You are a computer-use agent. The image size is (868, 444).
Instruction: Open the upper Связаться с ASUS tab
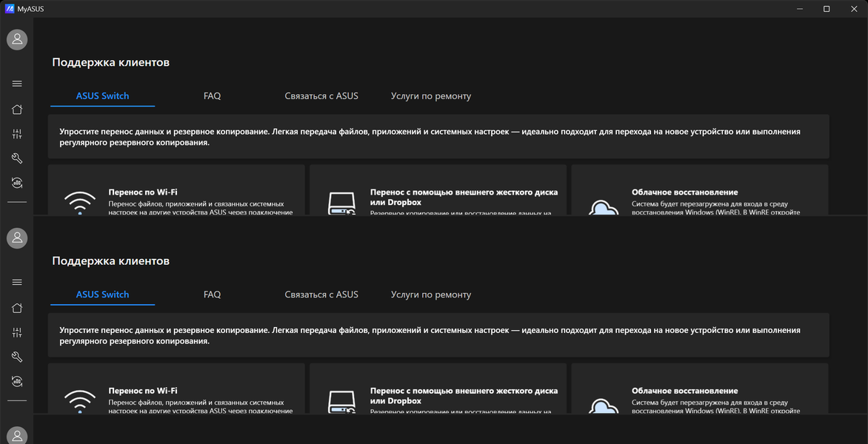pos(321,95)
